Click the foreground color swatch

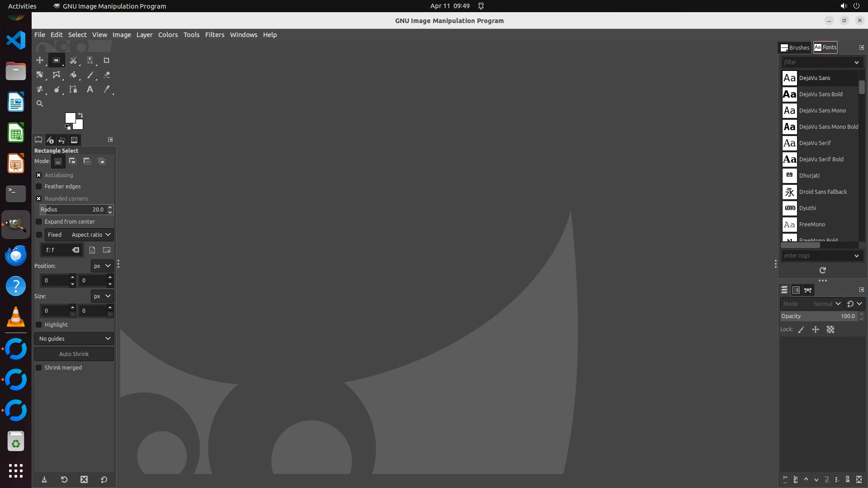[x=70, y=117]
